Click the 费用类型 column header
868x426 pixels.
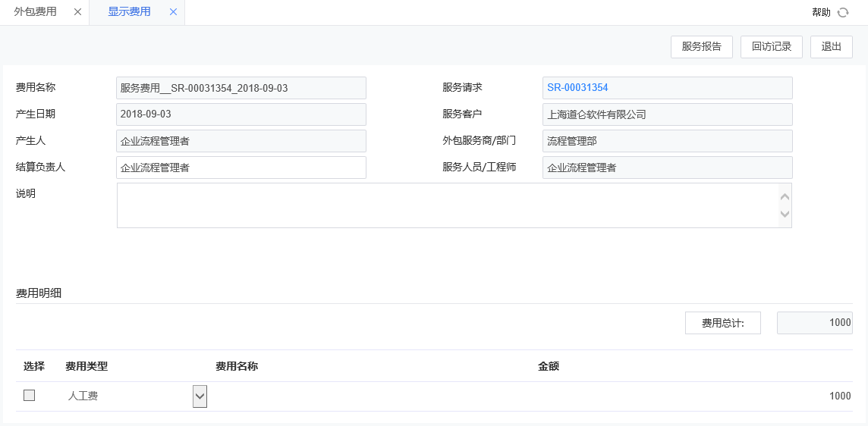[86, 367]
